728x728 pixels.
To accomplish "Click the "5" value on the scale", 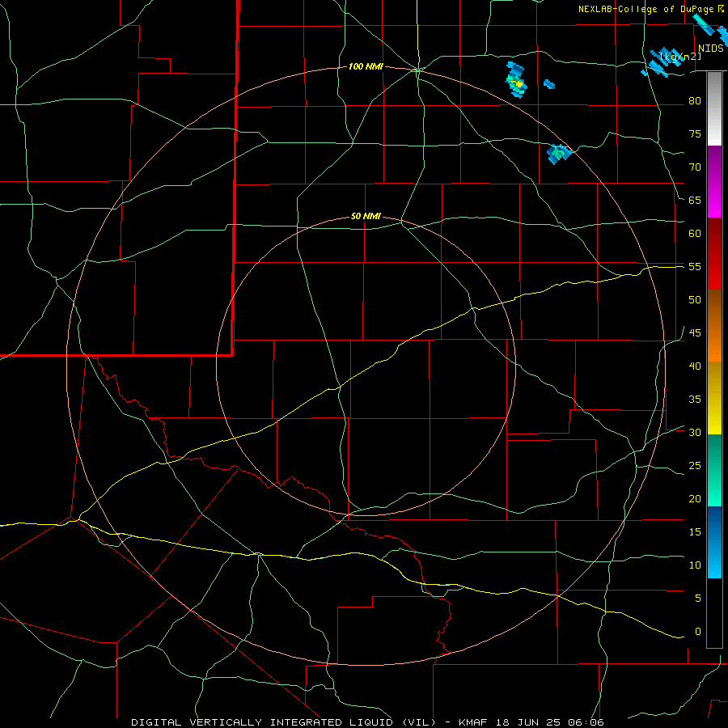I will click(x=698, y=599).
